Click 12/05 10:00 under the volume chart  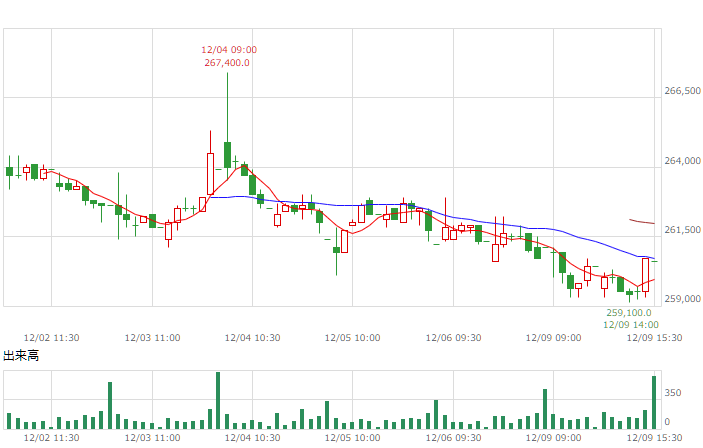[x=352, y=438]
